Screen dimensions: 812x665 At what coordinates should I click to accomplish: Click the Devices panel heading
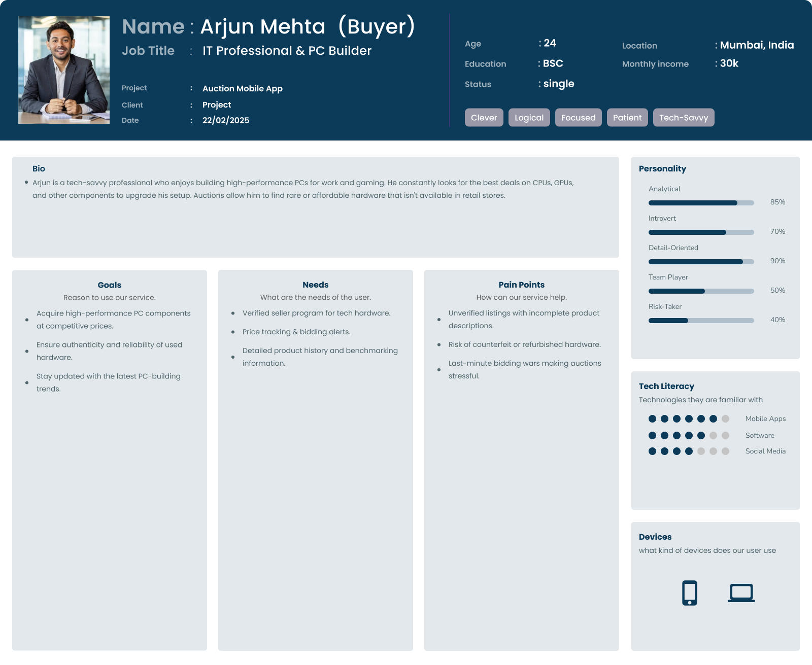[x=655, y=537]
